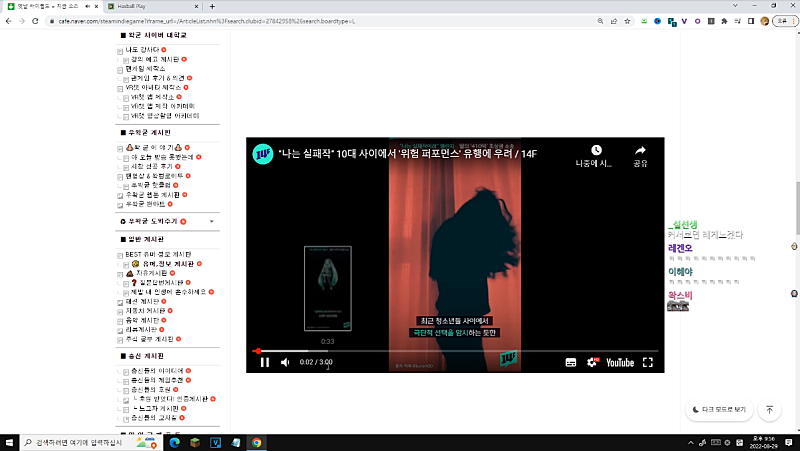The height and width of the screenshot is (451, 800).
Task: Click the chat username 왁스비
Action: 680,295
